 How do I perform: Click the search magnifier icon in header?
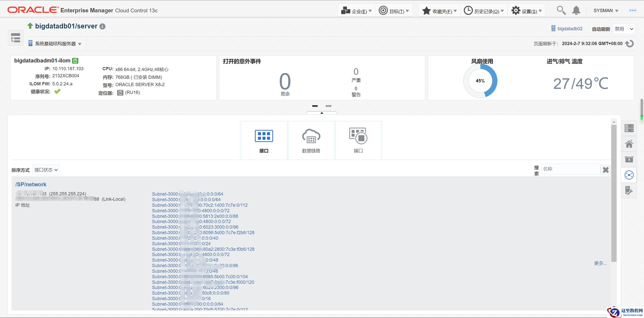561,11
